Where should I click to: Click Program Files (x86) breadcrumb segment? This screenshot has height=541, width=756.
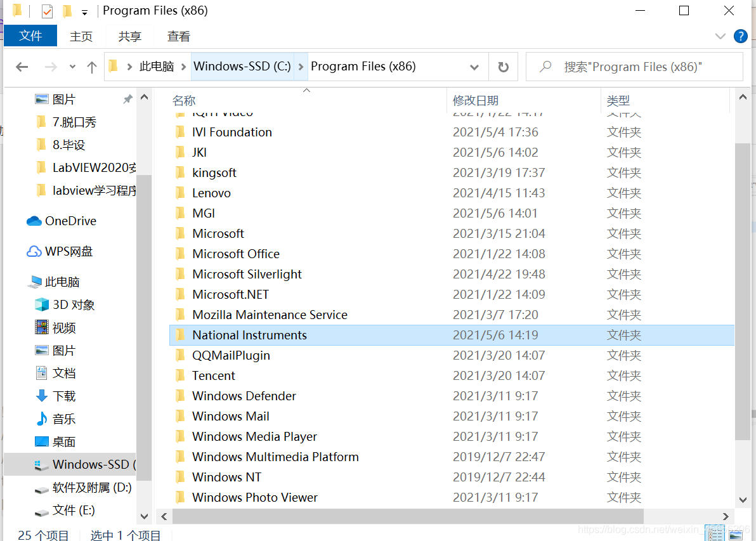pos(363,67)
